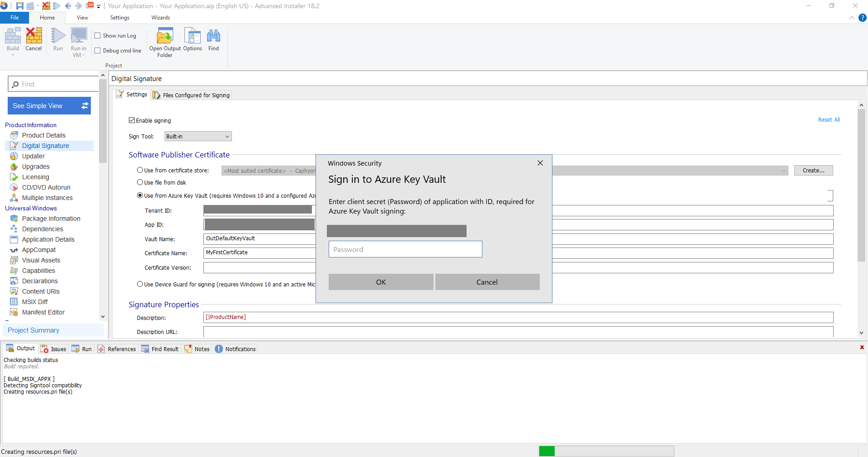The height and width of the screenshot is (457, 868).
Task: Cancel the running build
Action: [33, 39]
